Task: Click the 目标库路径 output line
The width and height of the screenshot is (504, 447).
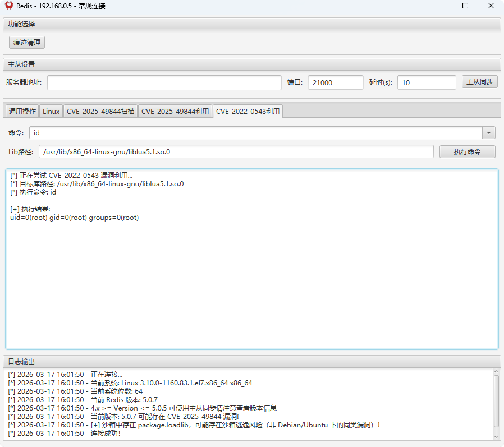Action: click(x=97, y=184)
